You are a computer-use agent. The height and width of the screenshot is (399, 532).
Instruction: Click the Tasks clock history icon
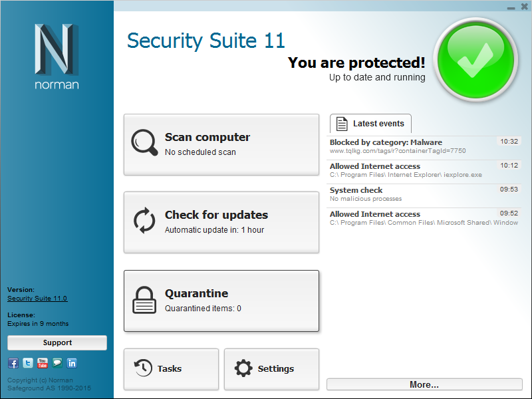[x=143, y=368]
